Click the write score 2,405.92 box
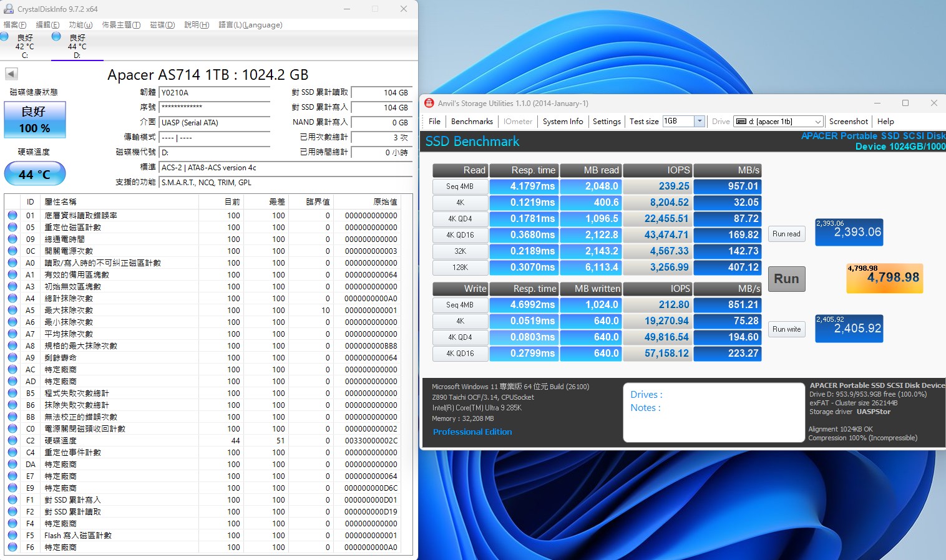The width and height of the screenshot is (946, 560). pyautogui.click(x=849, y=329)
